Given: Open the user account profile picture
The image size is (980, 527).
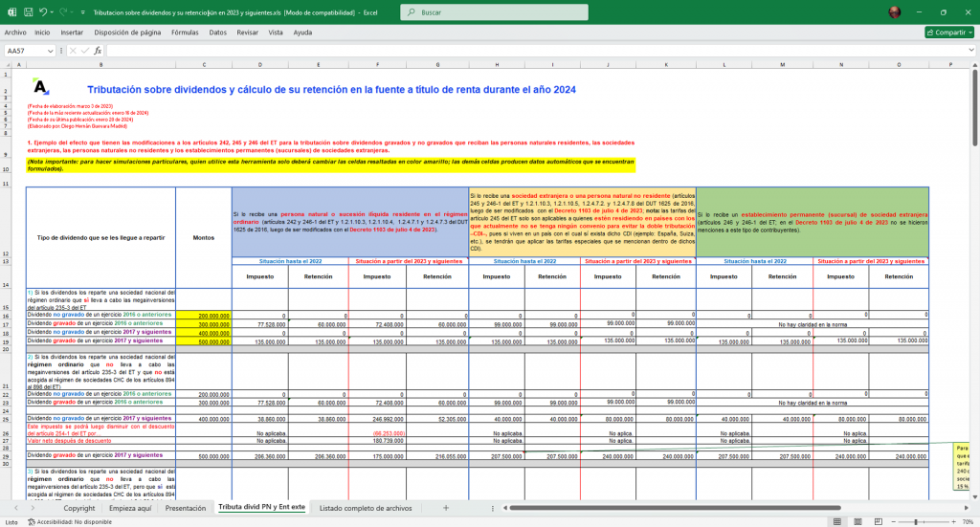Looking at the screenshot, I should tap(895, 11).
